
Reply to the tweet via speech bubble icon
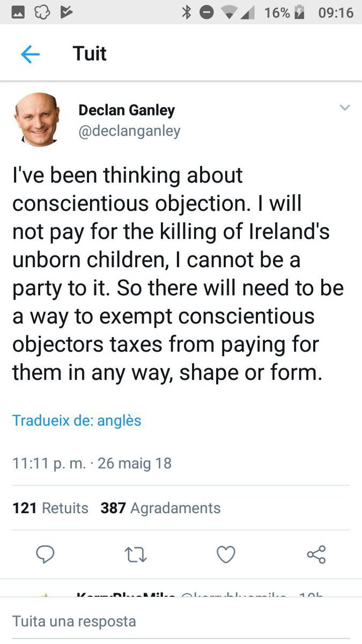point(45,554)
